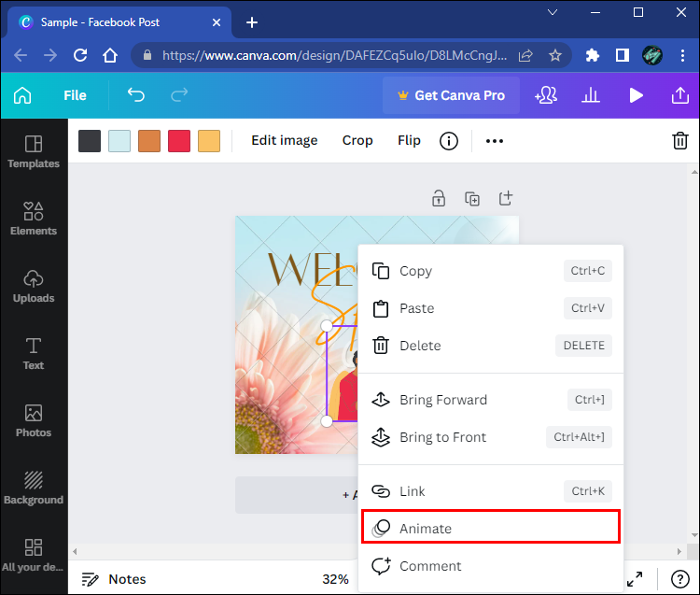Close the Sample - Facebook Post tab
Image resolution: width=700 pixels, height=595 pixels.
click(217, 22)
